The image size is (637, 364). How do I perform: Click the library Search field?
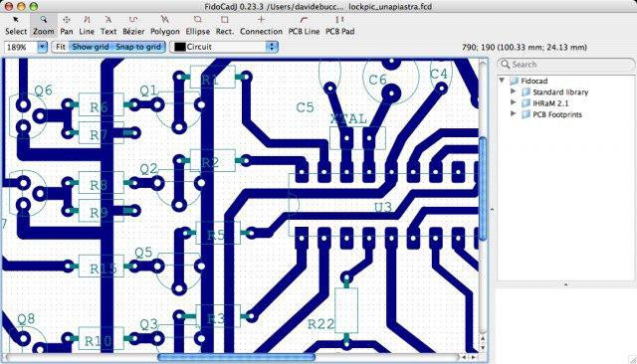[x=565, y=64]
